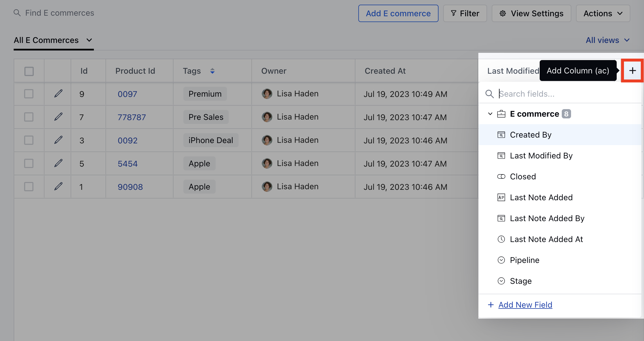Click the Closed toggle-type field icon
The height and width of the screenshot is (341, 644).
click(x=501, y=176)
